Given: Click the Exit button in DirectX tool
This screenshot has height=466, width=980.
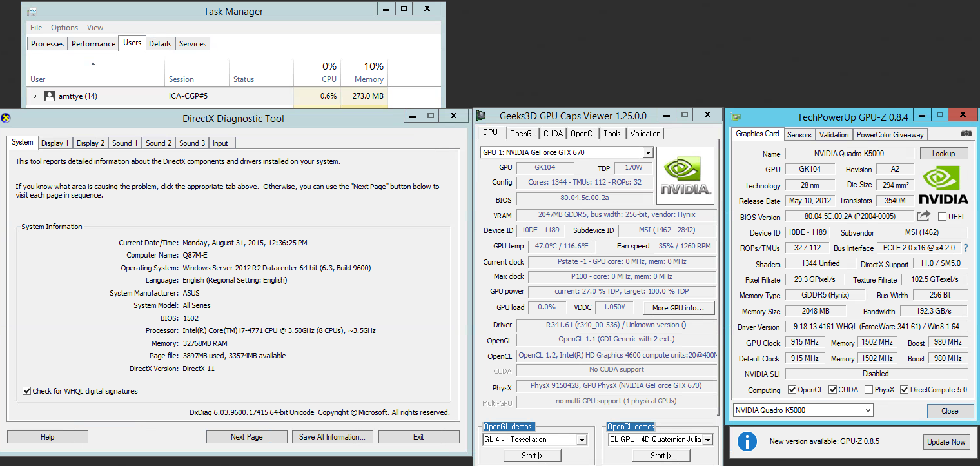Looking at the screenshot, I should (418, 437).
